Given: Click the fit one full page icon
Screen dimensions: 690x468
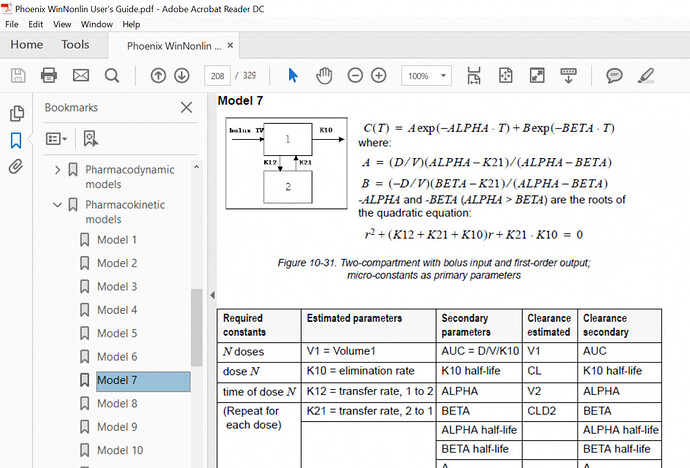Looking at the screenshot, I should [506, 76].
